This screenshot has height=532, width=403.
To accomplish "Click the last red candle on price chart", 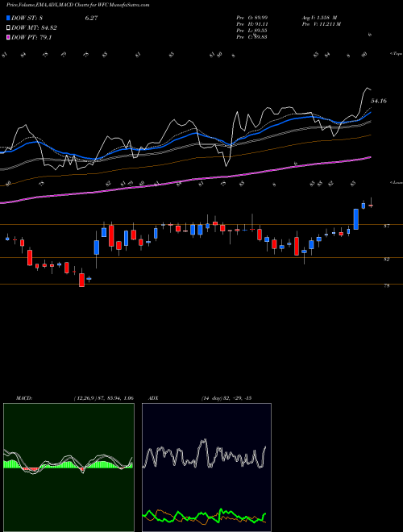I will coord(371,206).
